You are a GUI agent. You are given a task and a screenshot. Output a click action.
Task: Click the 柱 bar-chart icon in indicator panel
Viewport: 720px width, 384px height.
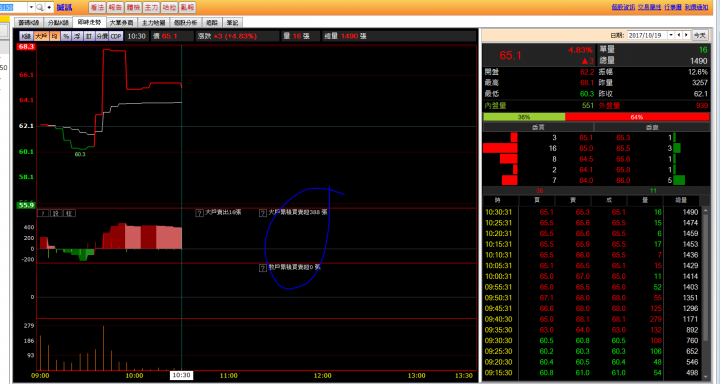69,213
